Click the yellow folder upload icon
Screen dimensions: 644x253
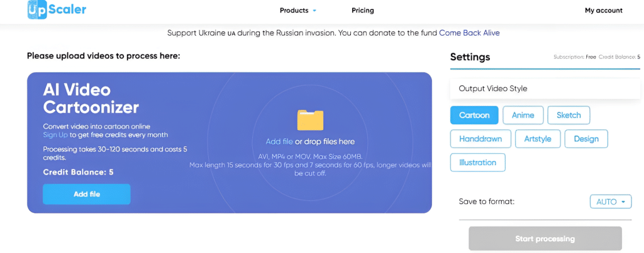[x=310, y=120]
